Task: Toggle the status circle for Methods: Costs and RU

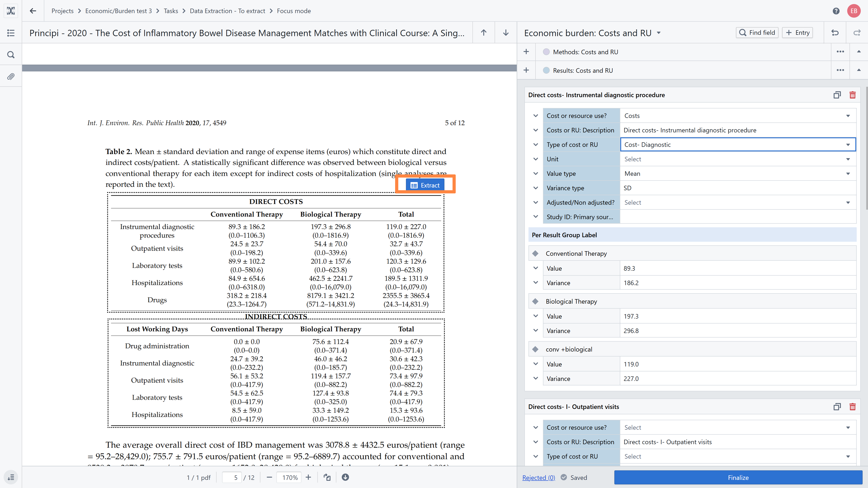Action: [x=546, y=52]
